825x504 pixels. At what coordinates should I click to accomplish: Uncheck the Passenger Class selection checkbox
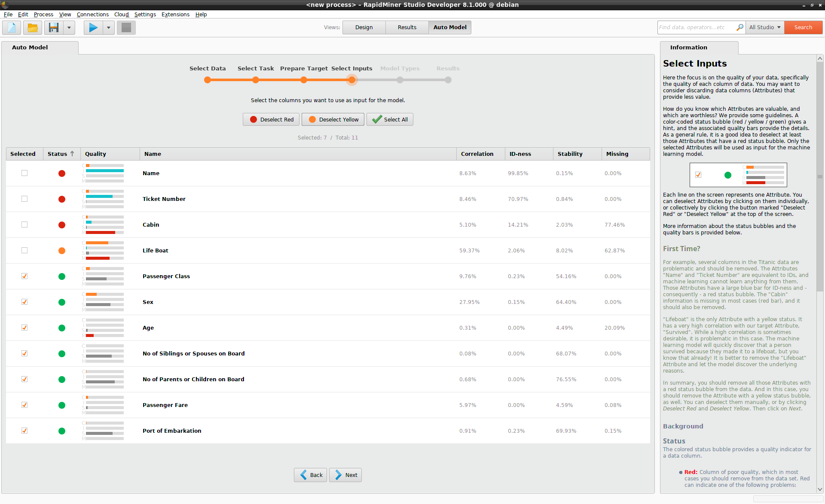click(24, 276)
